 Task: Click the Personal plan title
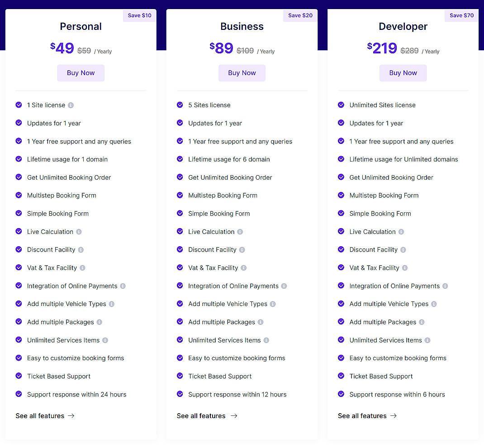[x=81, y=27]
